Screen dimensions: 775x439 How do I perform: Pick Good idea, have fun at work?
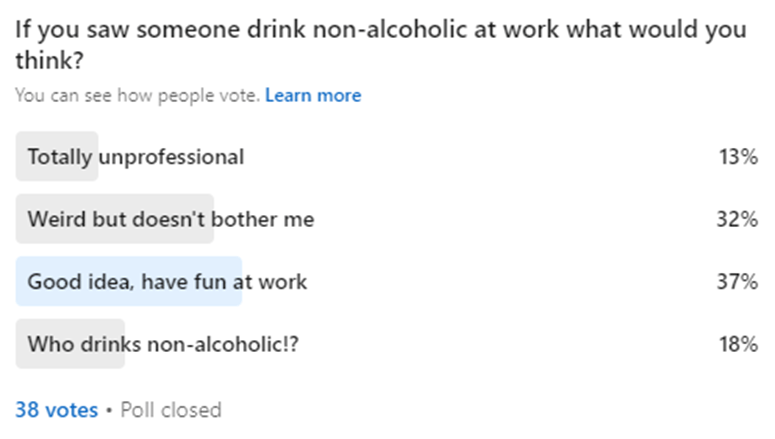pyautogui.click(x=167, y=281)
